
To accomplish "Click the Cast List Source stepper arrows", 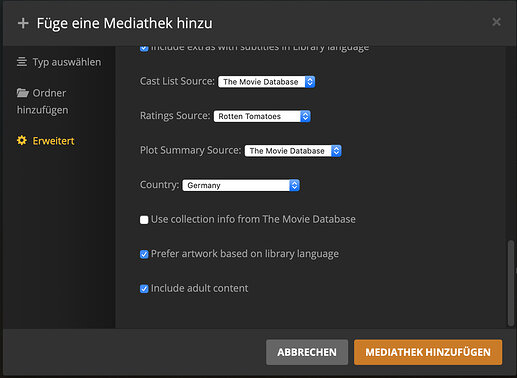I will pos(310,82).
